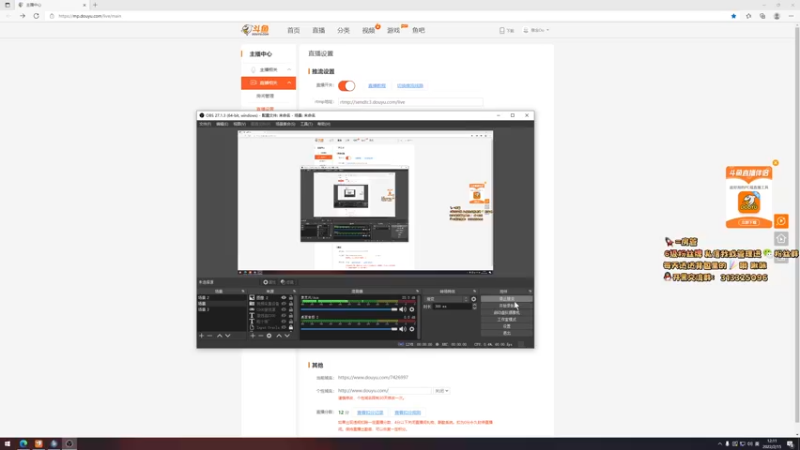The width and height of the screenshot is (800, 450).
Task: Open the 首页 tab in the Douyu header
Action: [x=293, y=31]
